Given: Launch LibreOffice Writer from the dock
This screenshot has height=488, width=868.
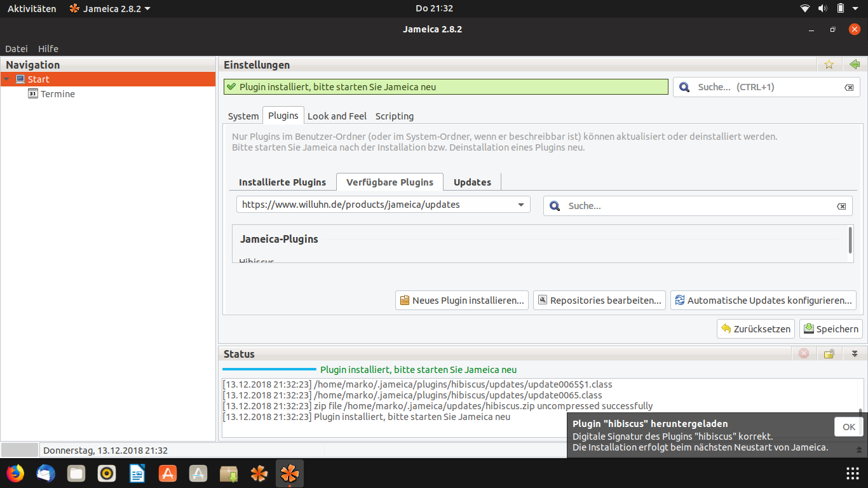Looking at the screenshot, I should click(137, 473).
